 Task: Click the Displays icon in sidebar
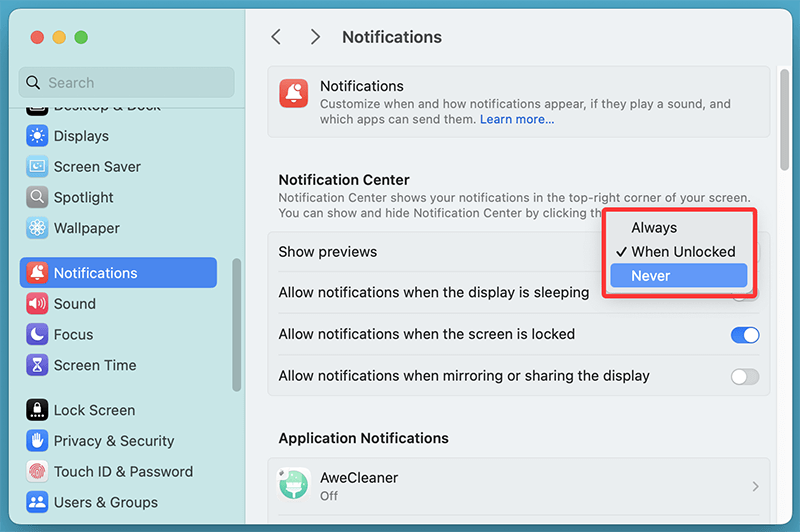(x=37, y=136)
